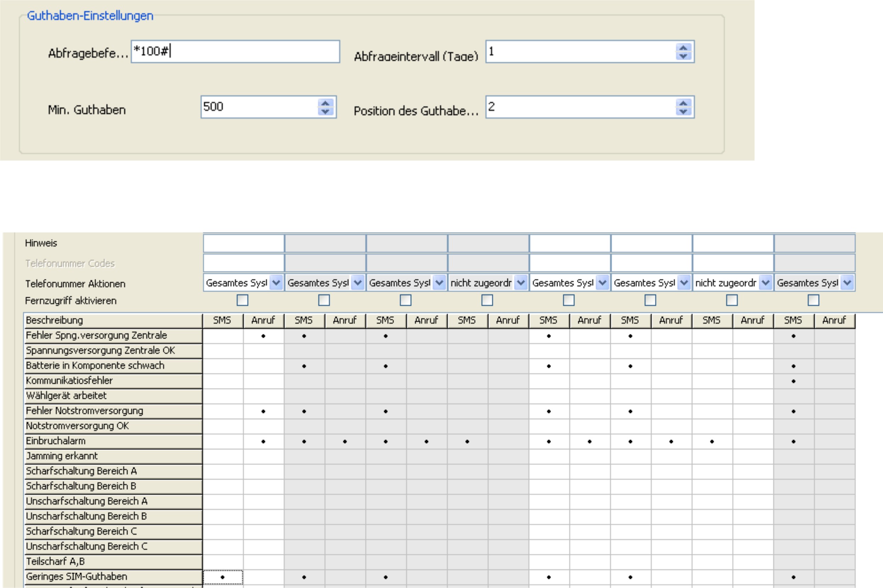Increase the Min. Guthaben value
The image size is (883, 588).
325,103
